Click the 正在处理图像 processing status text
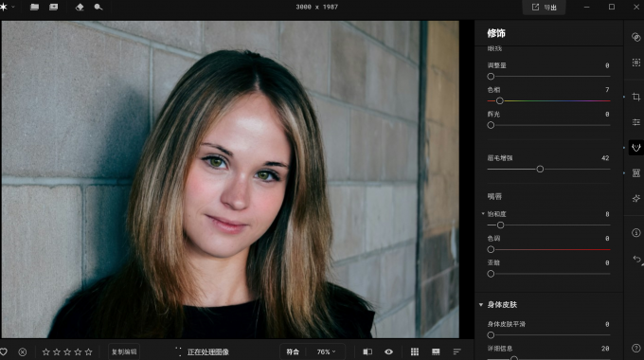The height and width of the screenshot is (360, 644). click(x=207, y=351)
